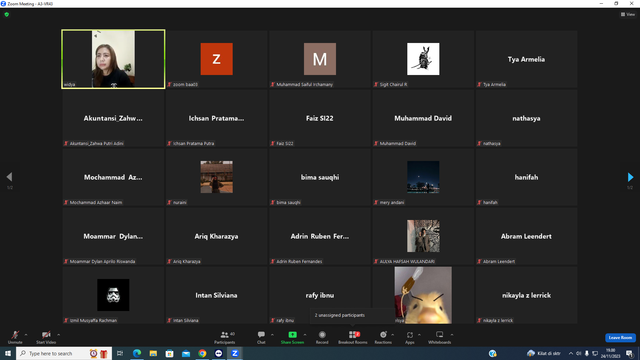
Task: Click the Zoom taskbar icon
Action: pos(235,353)
